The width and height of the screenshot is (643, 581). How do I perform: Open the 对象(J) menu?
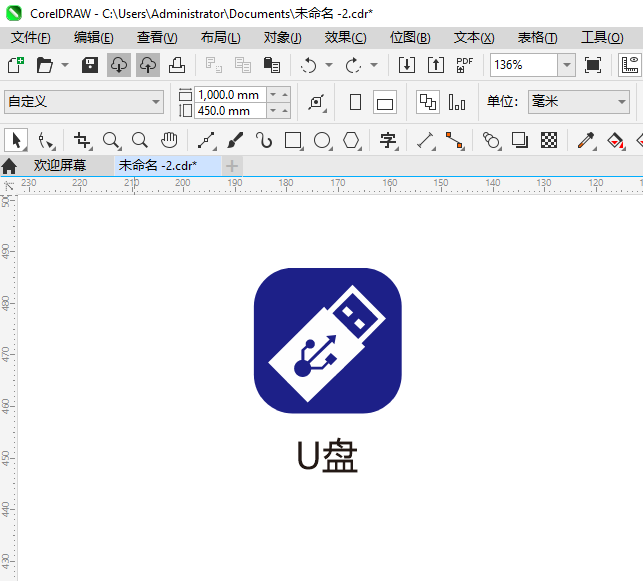coord(283,38)
